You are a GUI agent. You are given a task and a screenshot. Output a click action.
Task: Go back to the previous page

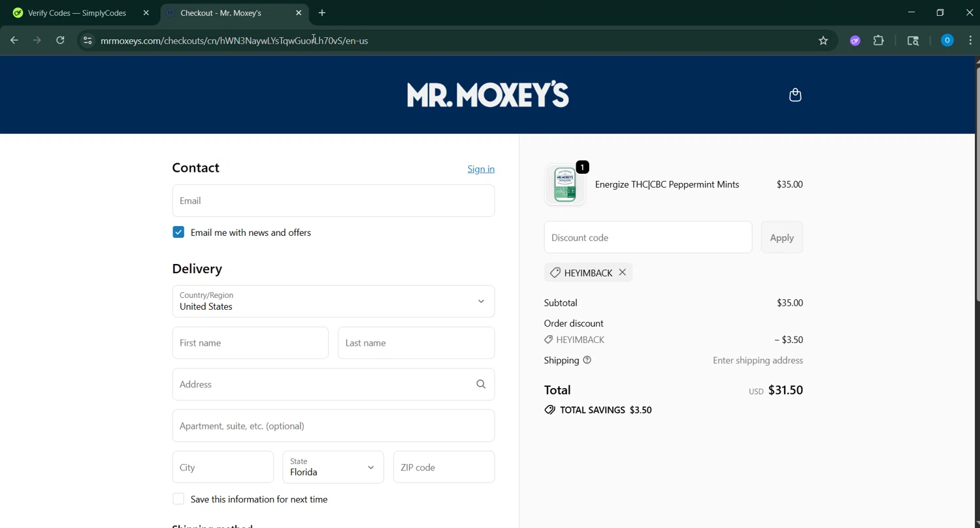pyautogui.click(x=14, y=41)
